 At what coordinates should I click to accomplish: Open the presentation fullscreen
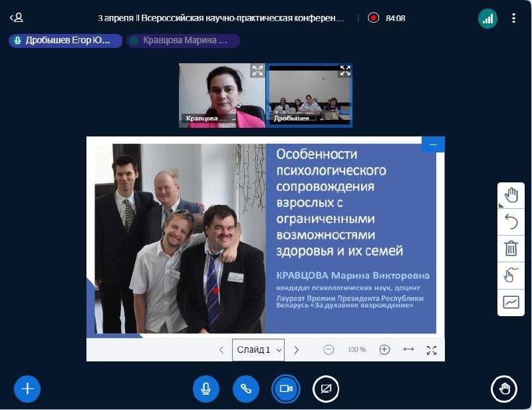coord(432,350)
